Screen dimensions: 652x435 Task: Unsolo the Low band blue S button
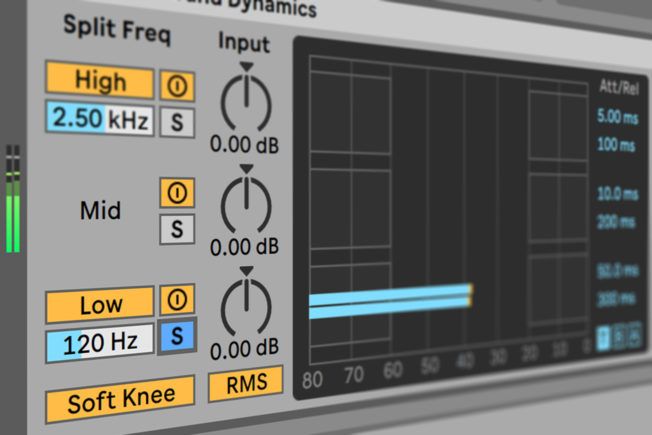[177, 337]
